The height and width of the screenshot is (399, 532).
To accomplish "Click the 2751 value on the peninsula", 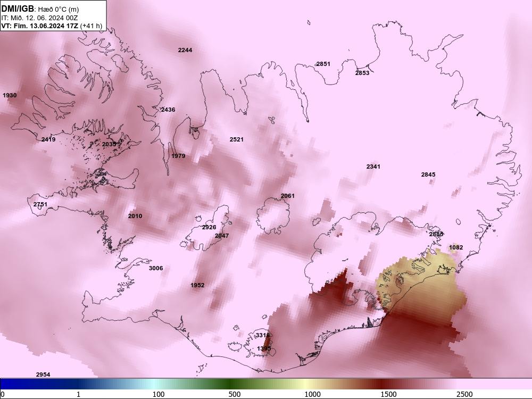I will point(40,205).
